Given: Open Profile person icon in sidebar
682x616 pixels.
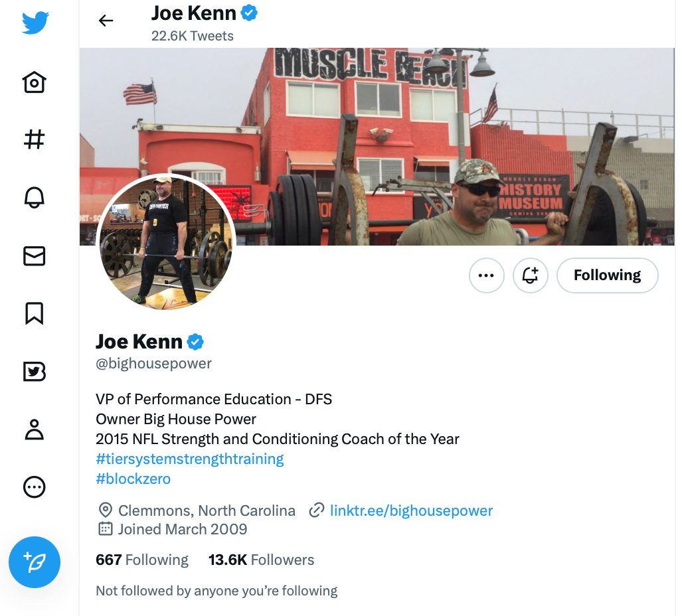Looking at the screenshot, I should 35,429.
